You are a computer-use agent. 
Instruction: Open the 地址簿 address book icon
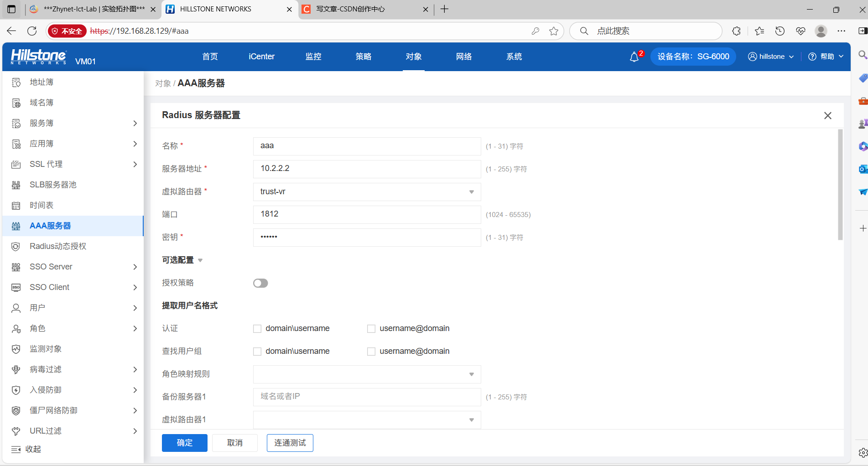16,83
